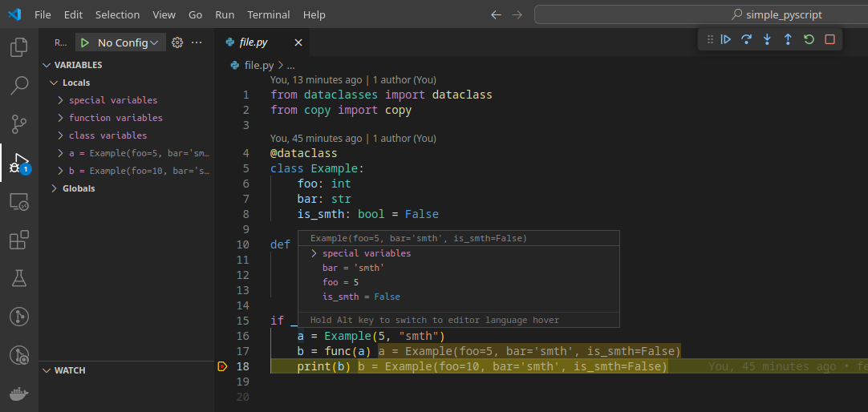Open the Testing flask view
The width and height of the screenshot is (868, 412).
19,278
